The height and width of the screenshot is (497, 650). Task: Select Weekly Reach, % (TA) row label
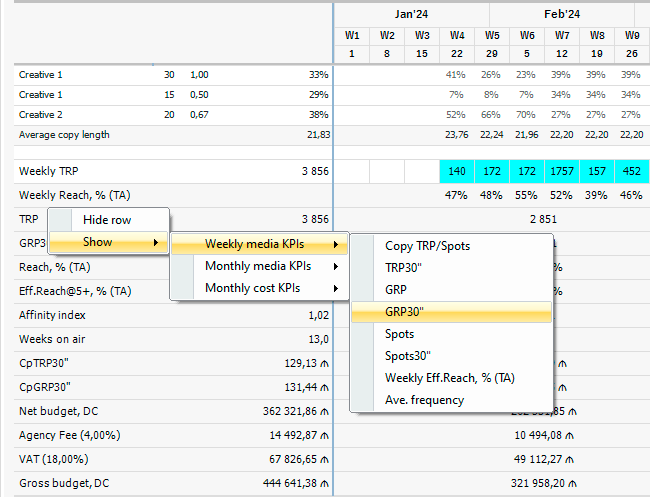[75, 195]
